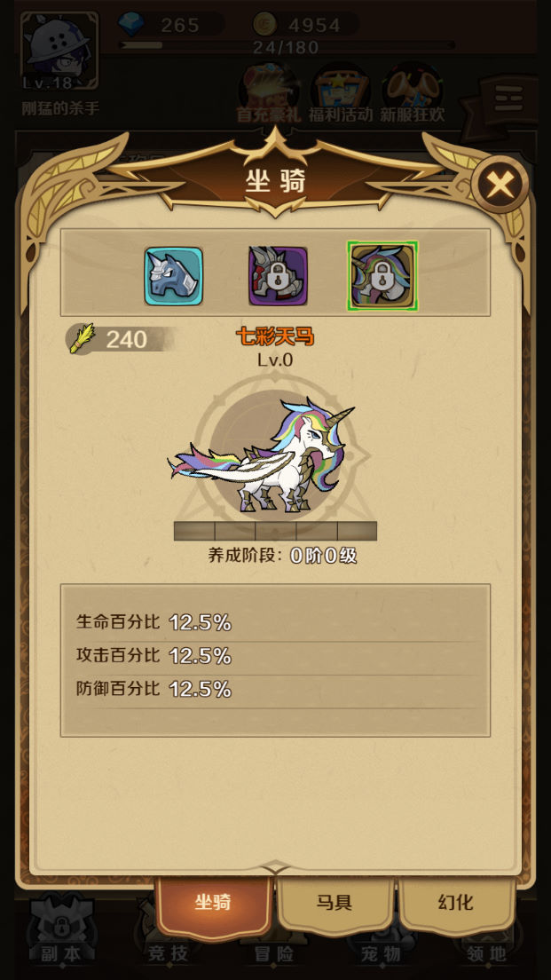Image resolution: width=551 pixels, height=980 pixels.
Task: Open the player avatar profile
Action: [x=59, y=51]
